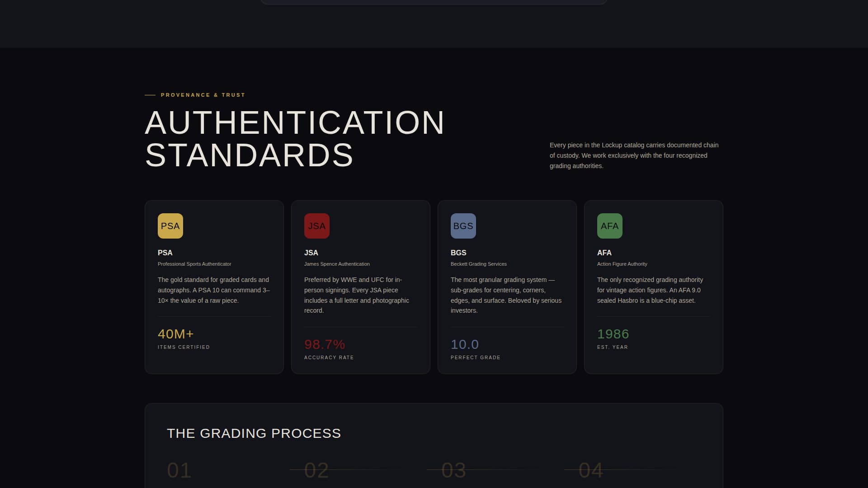Select the JSA card heading

[x=311, y=253]
